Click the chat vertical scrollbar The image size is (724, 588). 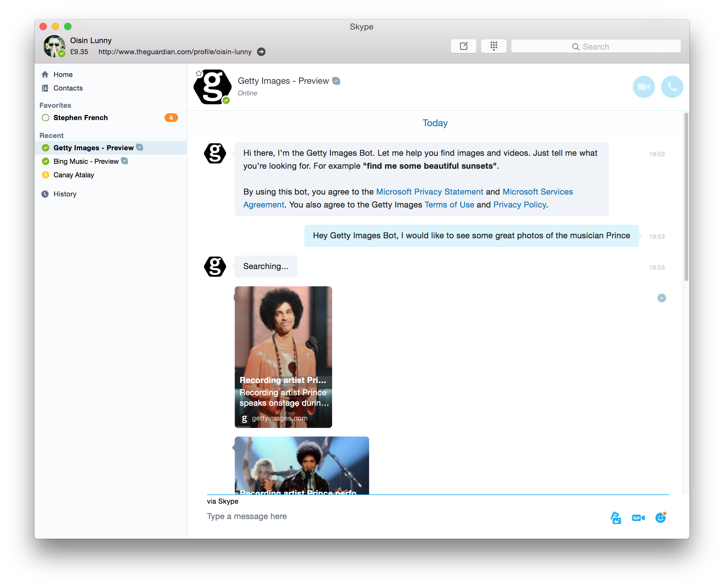[686, 197]
